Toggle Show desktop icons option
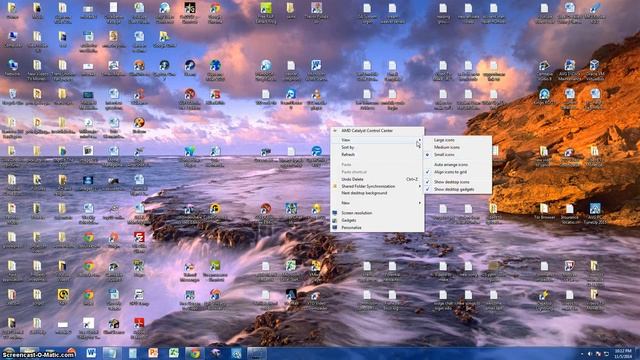 point(458,182)
